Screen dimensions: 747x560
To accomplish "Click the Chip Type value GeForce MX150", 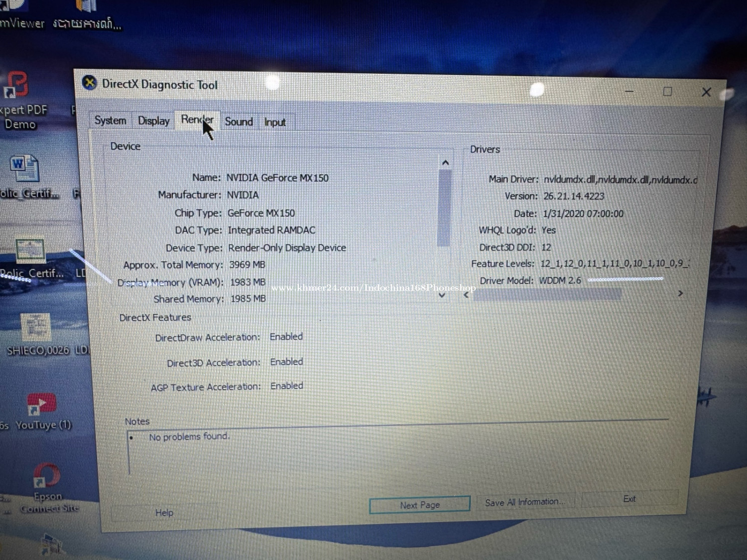I will point(261,213).
